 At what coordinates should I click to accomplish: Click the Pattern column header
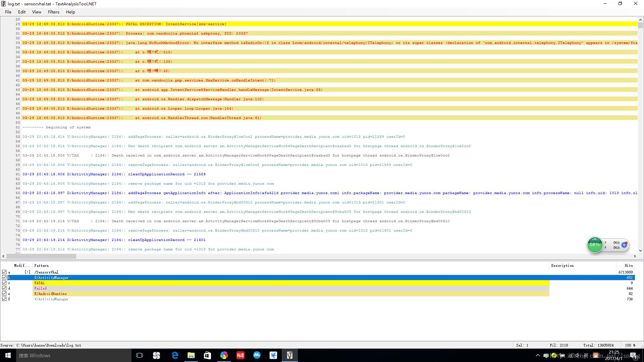pyautogui.click(x=291, y=265)
